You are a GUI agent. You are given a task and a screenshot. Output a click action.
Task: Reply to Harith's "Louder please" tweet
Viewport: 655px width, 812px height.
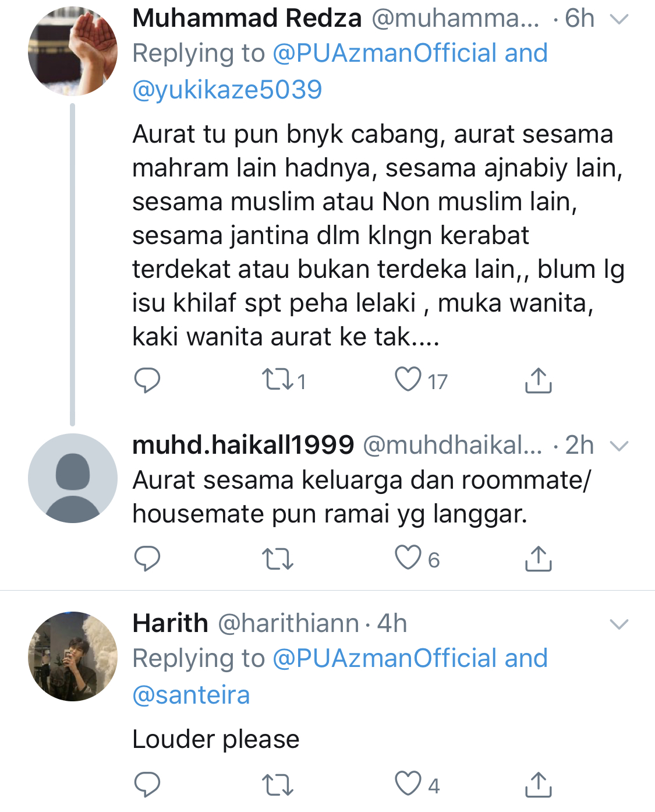147,785
